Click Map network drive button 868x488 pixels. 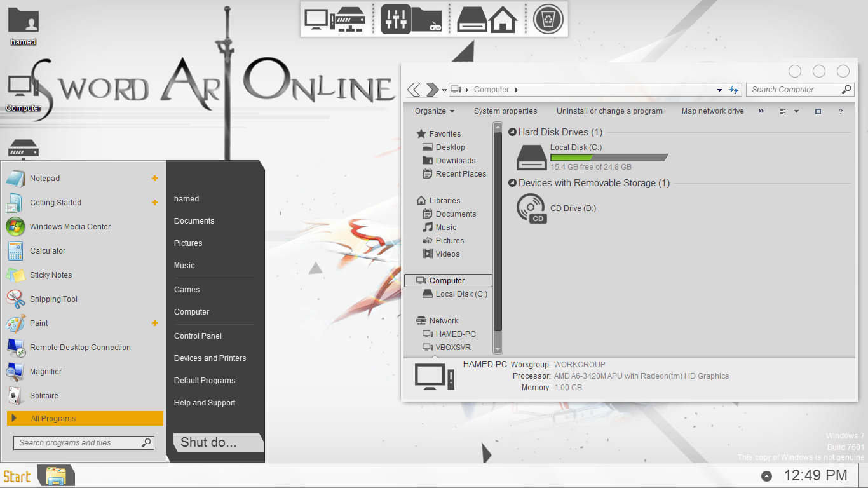click(712, 111)
